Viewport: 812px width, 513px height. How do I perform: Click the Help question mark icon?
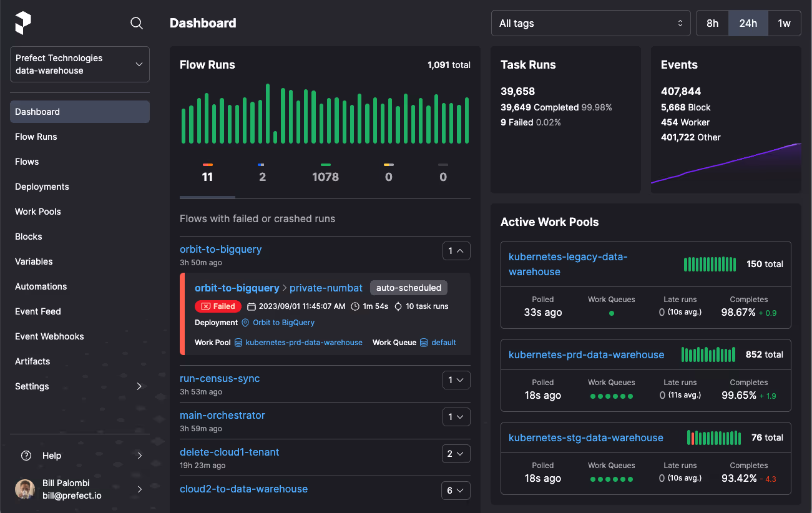click(x=26, y=456)
